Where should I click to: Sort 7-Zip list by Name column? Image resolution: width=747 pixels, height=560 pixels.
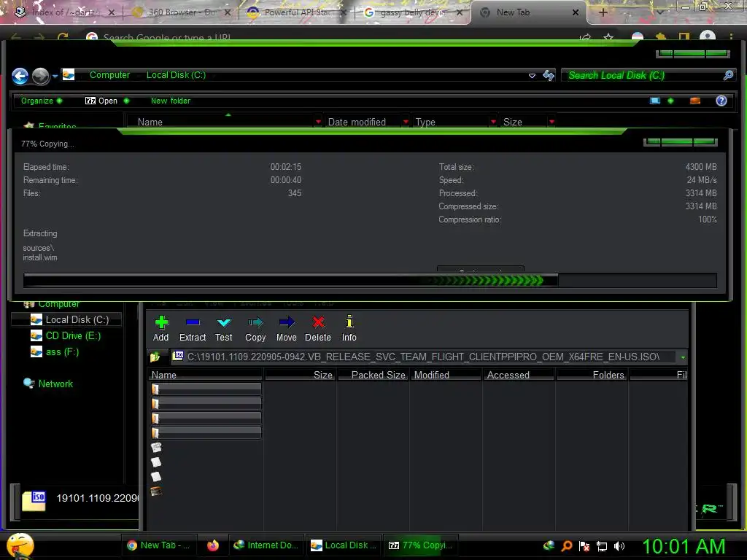tap(205, 375)
